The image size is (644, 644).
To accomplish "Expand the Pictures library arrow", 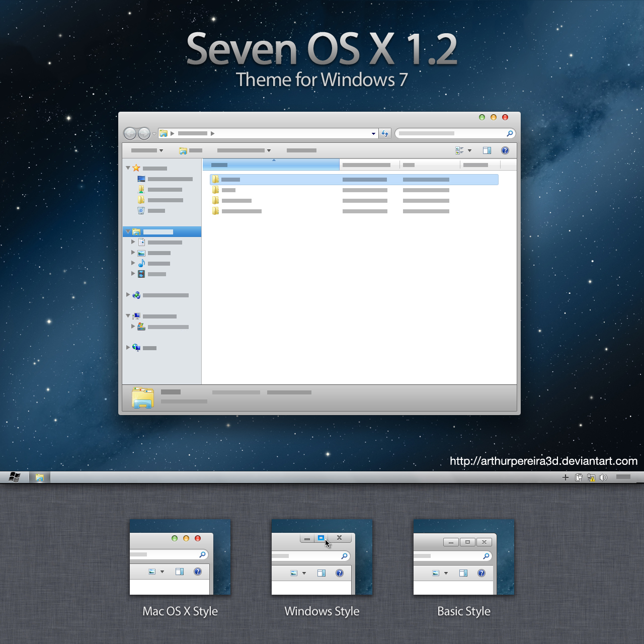I will 133,253.
